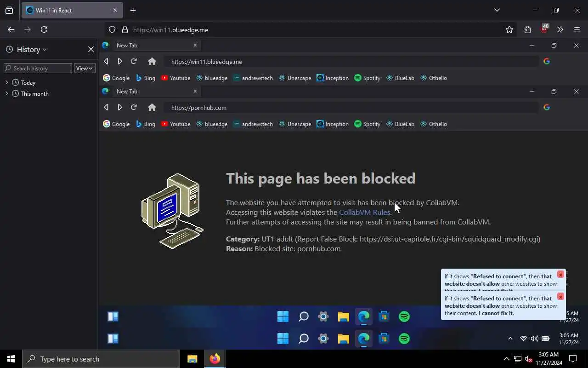The width and height of the screenshot is (588, 368).
Task: Show hidden icons in host tray
Action: 506,359
